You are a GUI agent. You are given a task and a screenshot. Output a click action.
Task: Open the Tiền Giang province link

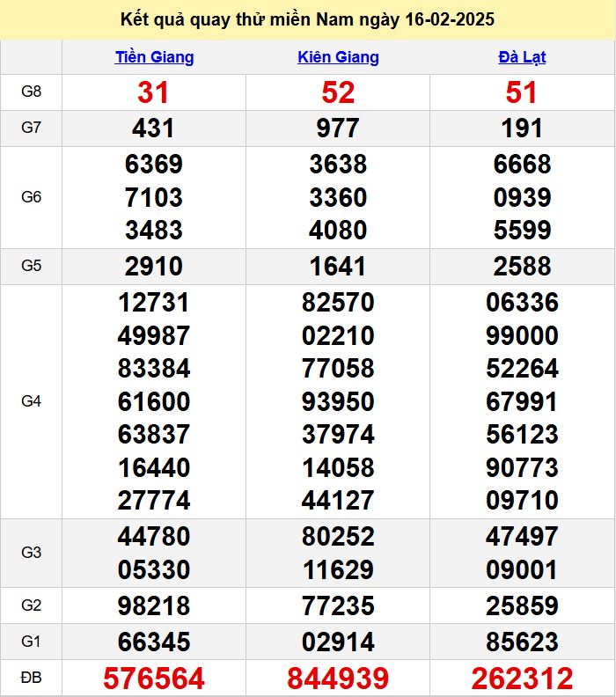(154, 57)
